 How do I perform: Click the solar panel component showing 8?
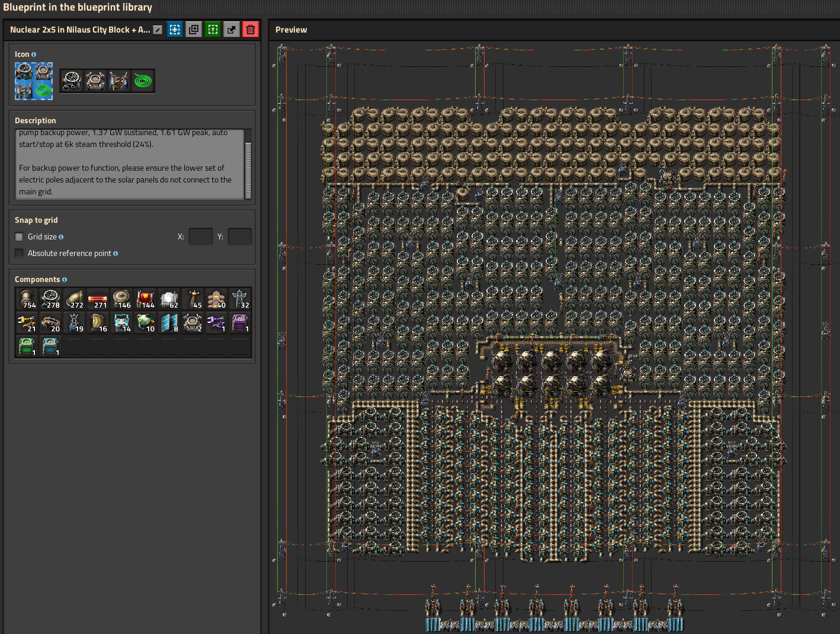(x=169, y=323)
